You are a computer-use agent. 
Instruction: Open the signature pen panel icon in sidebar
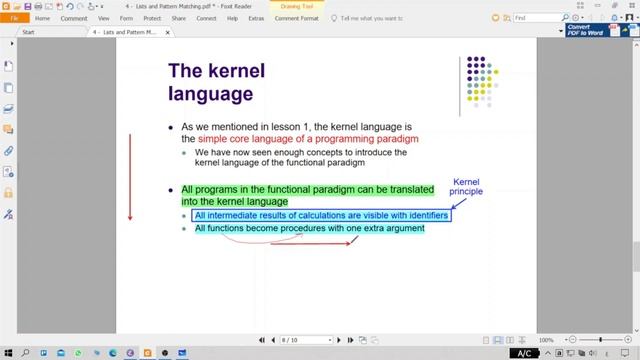pos(8,214)
